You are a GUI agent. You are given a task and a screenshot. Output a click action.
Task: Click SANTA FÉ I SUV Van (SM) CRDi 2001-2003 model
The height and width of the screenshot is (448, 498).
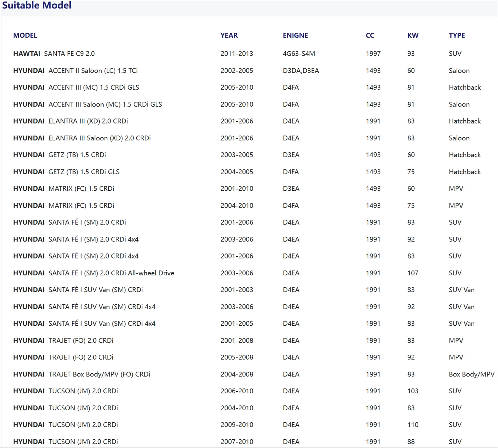[78, 290]
